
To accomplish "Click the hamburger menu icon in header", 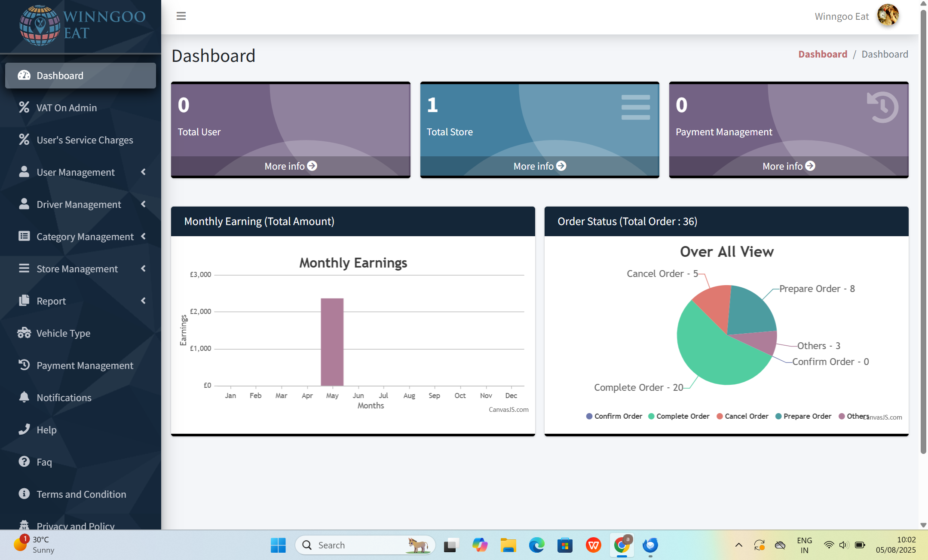I will click(181, 16).
